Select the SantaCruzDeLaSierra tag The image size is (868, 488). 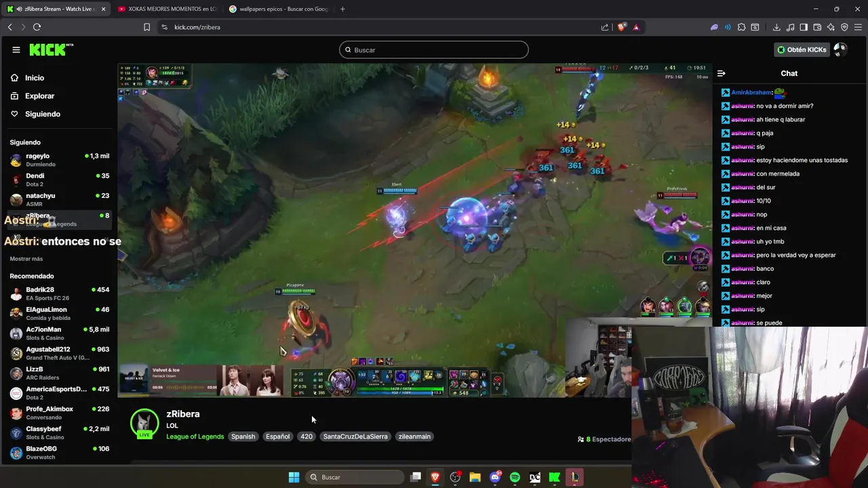tap(355, 436)
